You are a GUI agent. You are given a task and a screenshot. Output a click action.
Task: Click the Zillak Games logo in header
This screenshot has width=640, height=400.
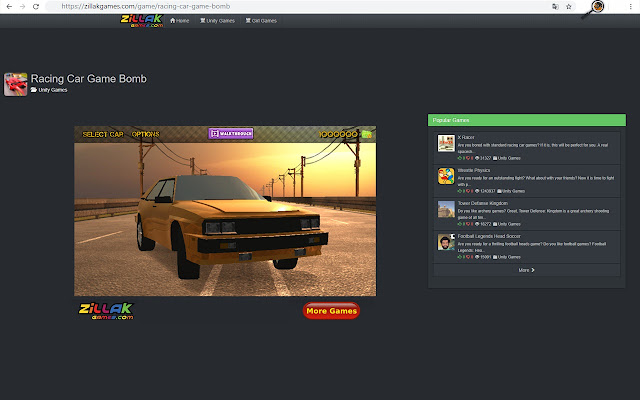[x=142, y=21]
